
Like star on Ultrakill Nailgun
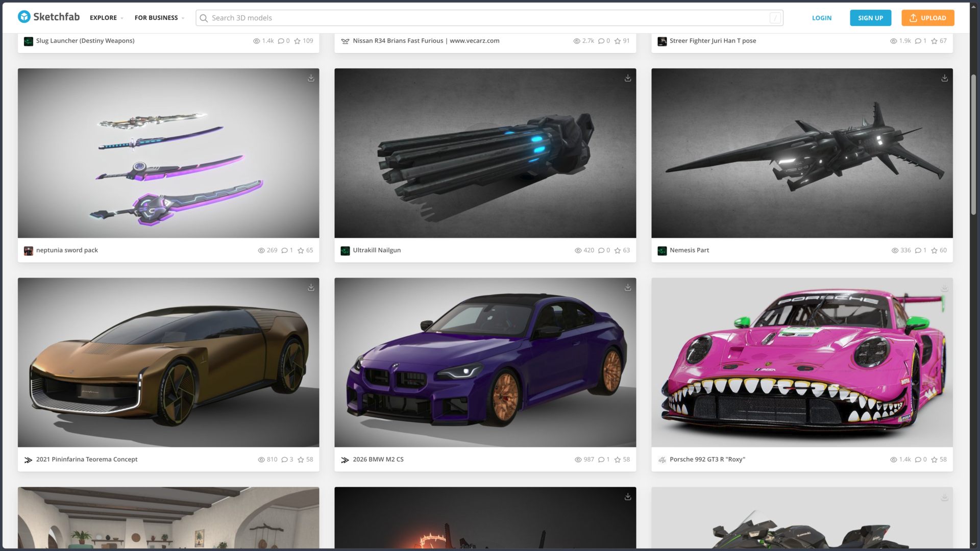coord(618,251)
